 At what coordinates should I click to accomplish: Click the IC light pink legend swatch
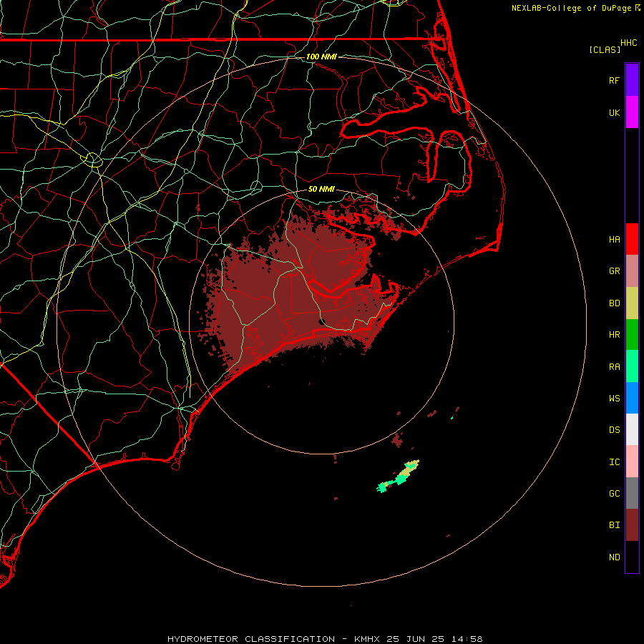click(632, 462)
